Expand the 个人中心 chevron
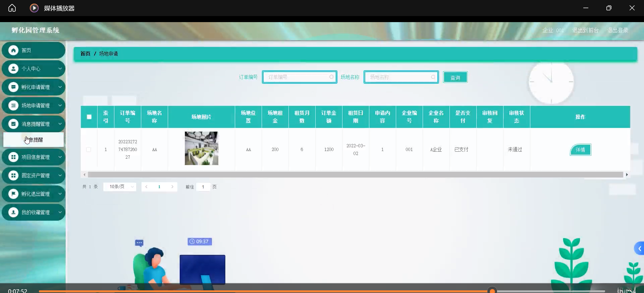This screenshot has height=293, width=644. coord(60,69)
